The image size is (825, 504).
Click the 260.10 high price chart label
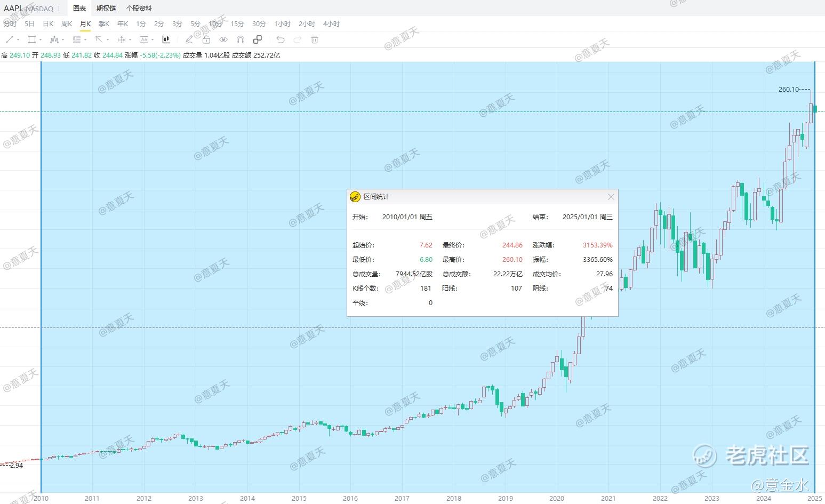[789, 90]
